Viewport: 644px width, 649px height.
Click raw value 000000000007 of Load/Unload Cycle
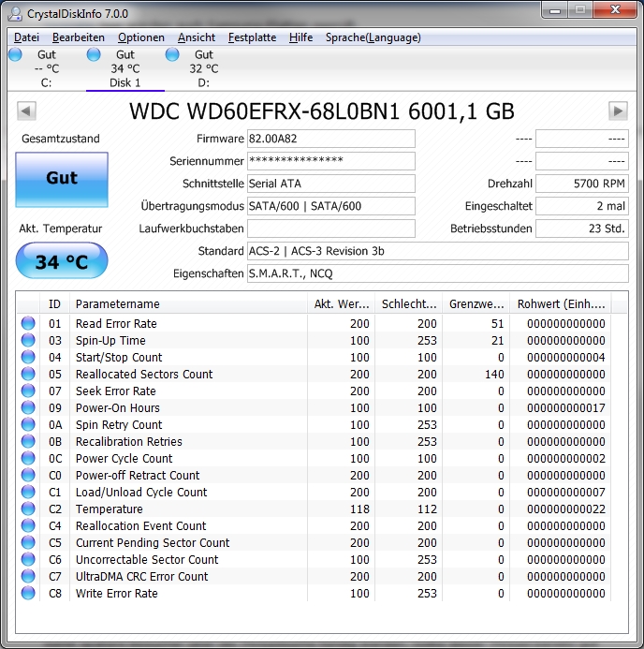(565, 492)
